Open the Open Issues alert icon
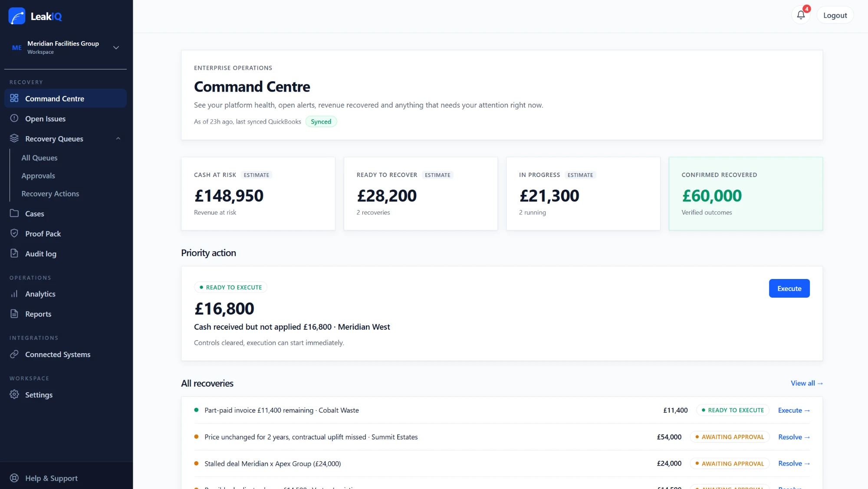The height and width of the screenshot is (489, 868). (14, 118)
